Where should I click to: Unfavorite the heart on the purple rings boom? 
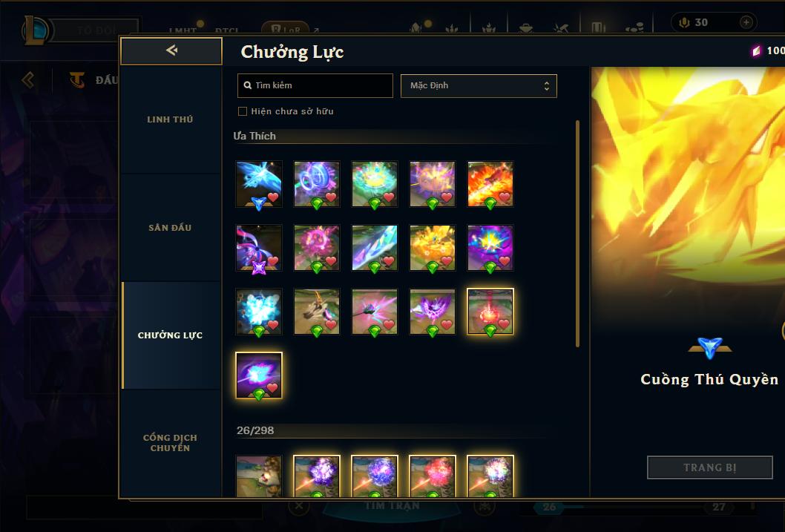[331, 197]
